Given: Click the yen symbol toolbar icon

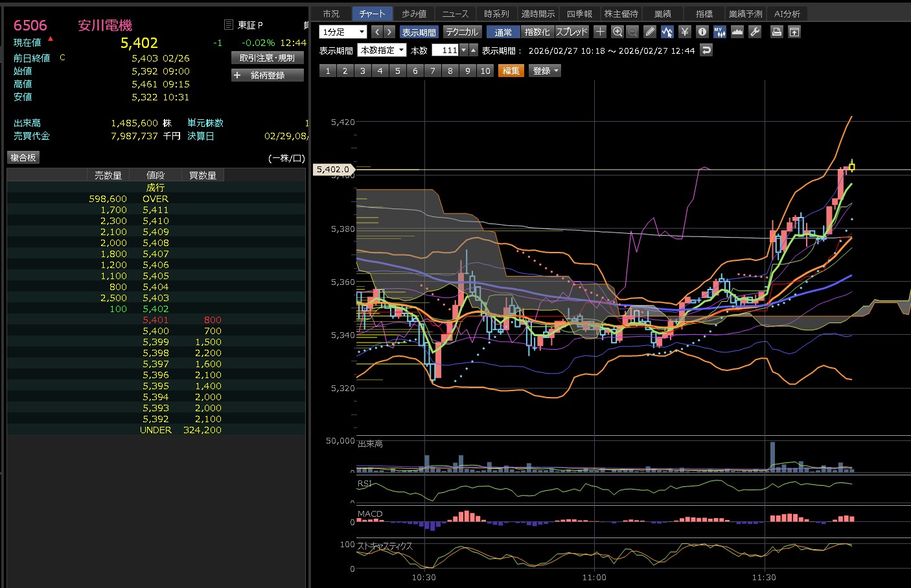Looking at the screenshot, I should (684, 32).
